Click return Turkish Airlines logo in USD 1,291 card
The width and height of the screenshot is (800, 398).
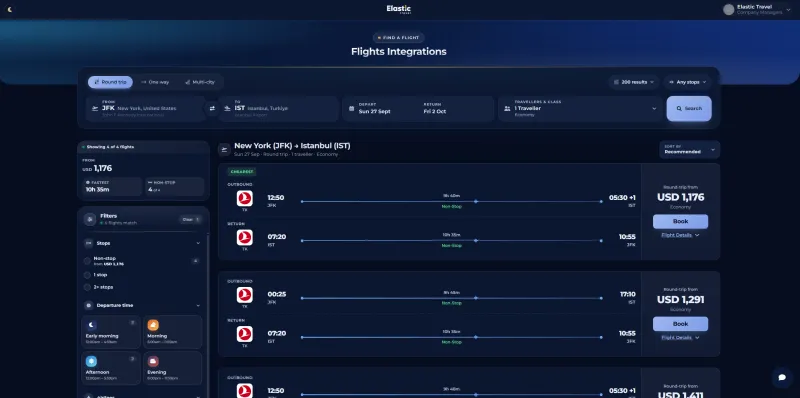(244, 334)
